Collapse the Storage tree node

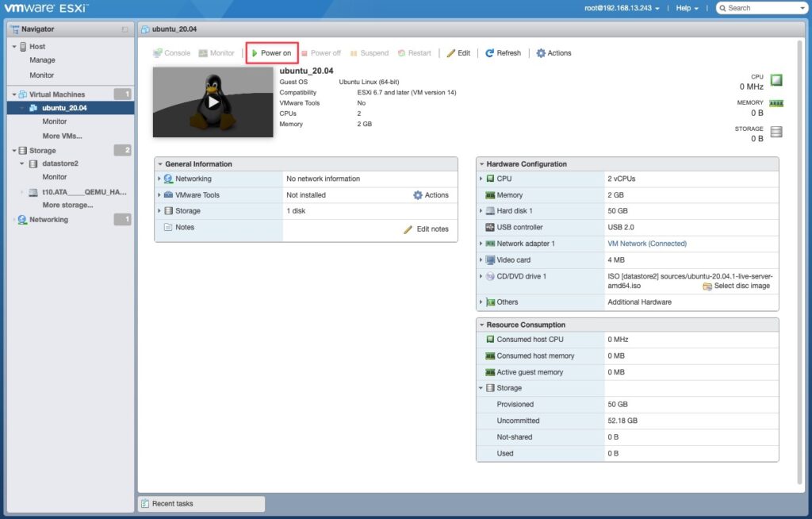coord(14,150)
